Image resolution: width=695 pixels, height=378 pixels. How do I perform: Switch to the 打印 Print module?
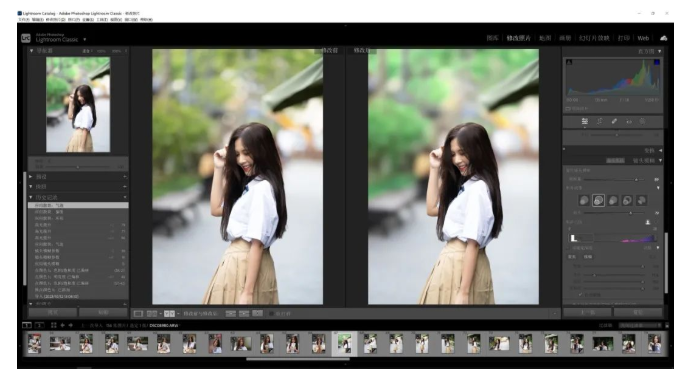coord(624,38)
